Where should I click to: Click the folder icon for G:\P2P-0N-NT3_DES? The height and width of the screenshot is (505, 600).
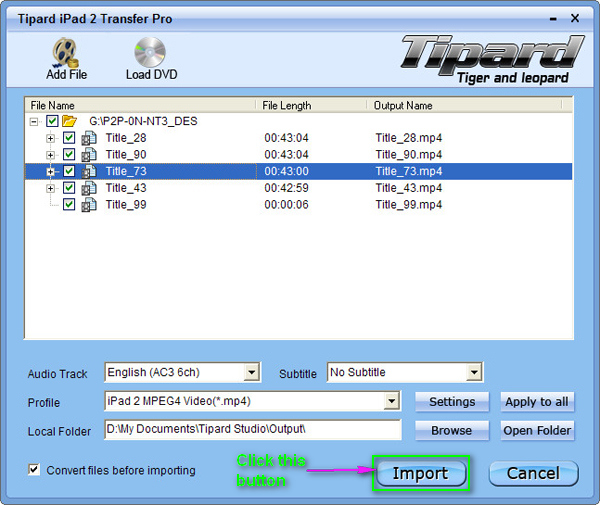[70, 121]
